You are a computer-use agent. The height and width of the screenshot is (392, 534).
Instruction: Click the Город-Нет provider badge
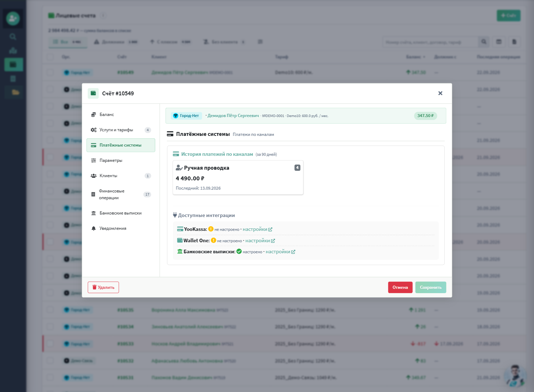187,116
